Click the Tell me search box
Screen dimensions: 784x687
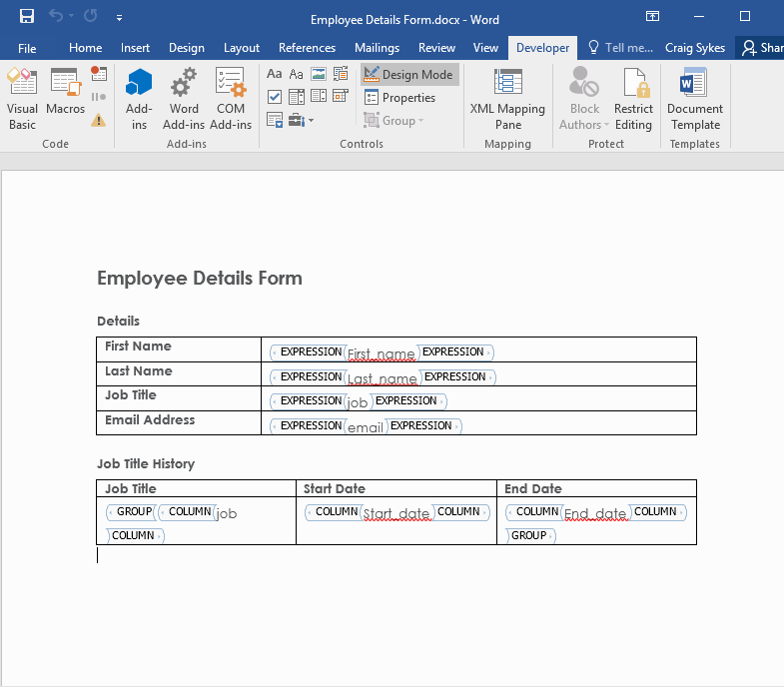coord(620,48)
